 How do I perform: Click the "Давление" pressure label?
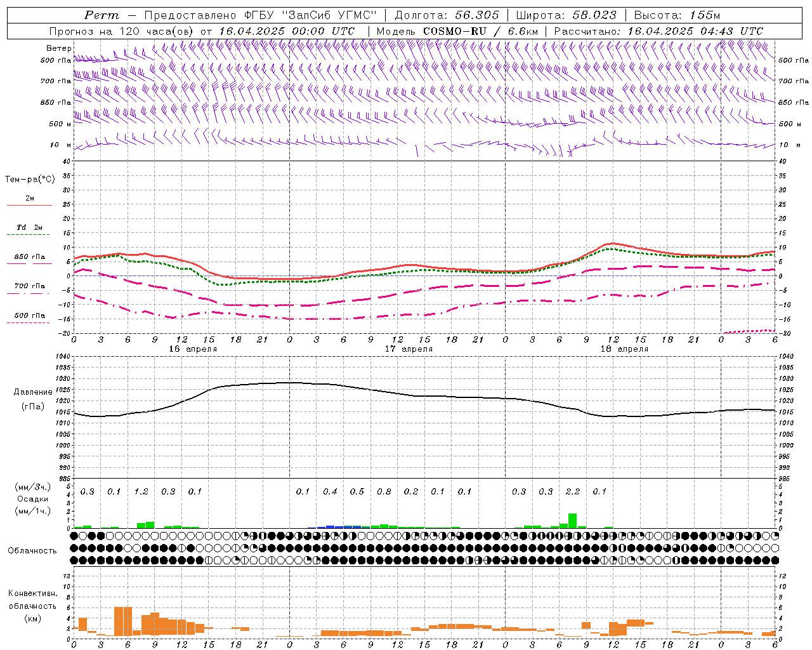(33, 392)
